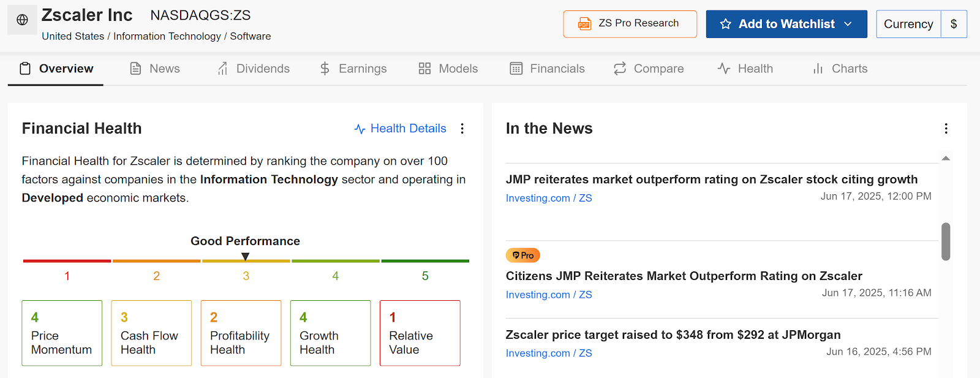The image size is (980, 378).
Task: Click light green segment 4 of performance scale
Action: tap(336, 261)
